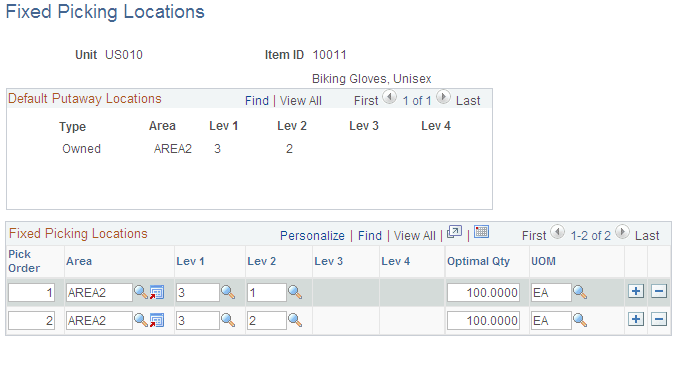The image size is (694, 367).
Task: Select AREA2 value in Default Putaway Locations
Action: (x=173, y=149)
